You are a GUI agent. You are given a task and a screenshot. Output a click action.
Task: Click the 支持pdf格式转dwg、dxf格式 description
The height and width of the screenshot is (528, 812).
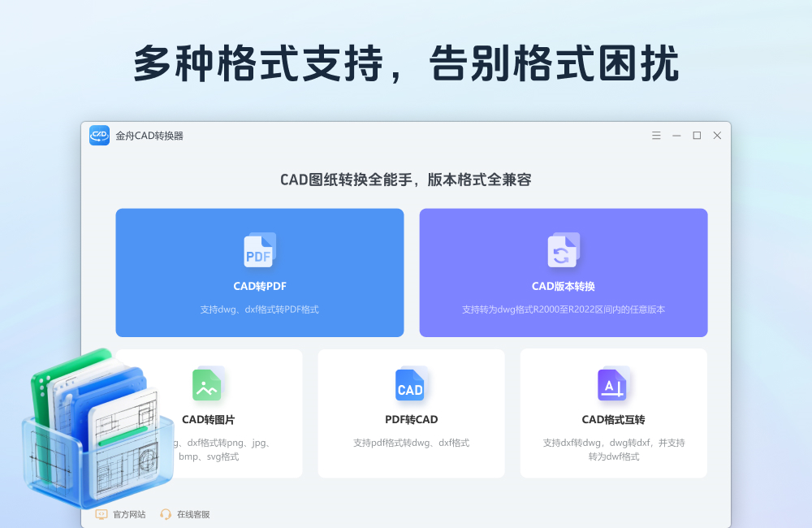click(x=411, y=443)
